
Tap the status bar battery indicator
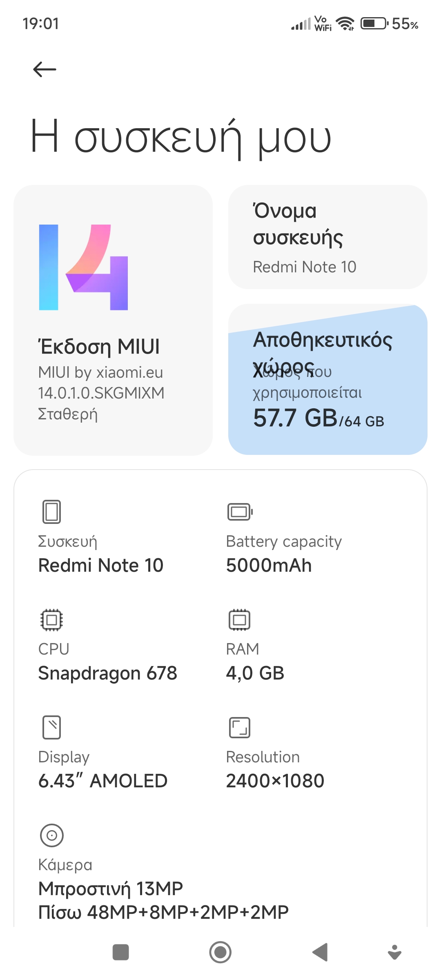(x=374, y=24)
